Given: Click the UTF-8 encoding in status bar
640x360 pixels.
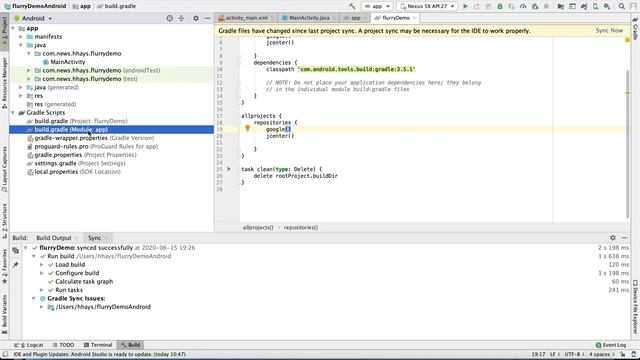Looking at the screenshot, I should [x=573, y=354].
